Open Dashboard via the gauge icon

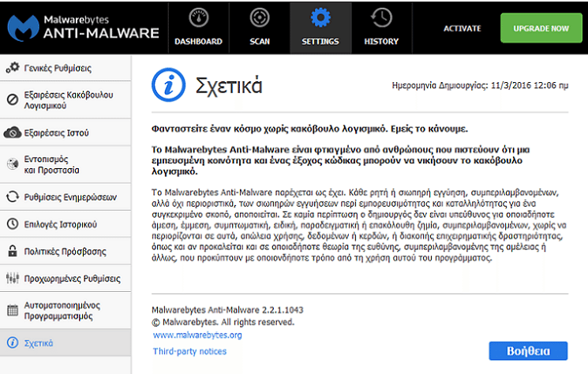198,17
